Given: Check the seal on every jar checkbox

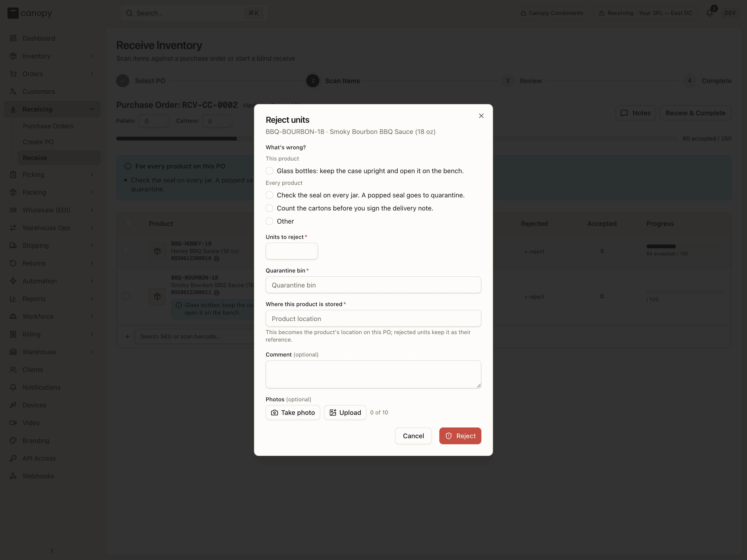Looking at the screenshot, I should pos(269,195).
